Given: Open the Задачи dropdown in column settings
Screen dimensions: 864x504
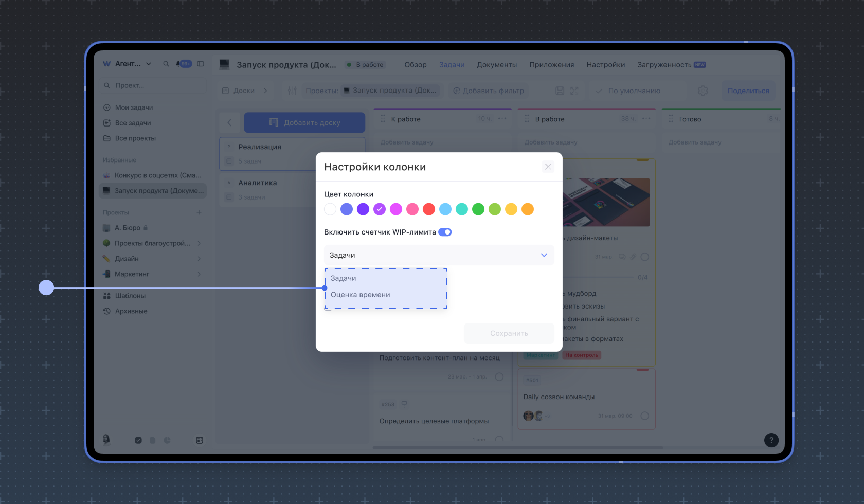Looking at the screenshot, I should point(439,256).
